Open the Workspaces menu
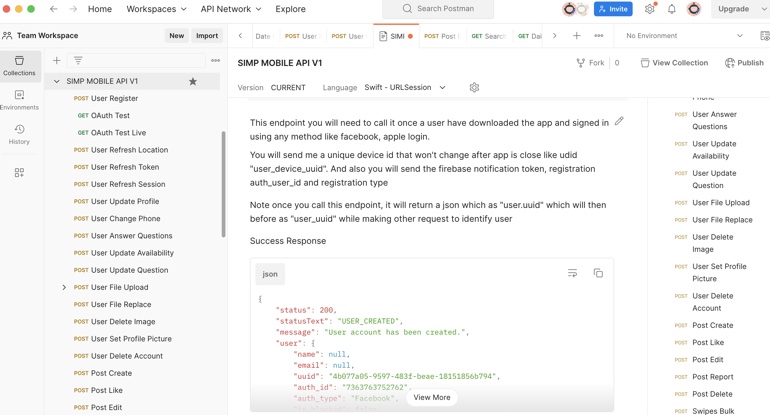770x415 pixels. (156, 9)
